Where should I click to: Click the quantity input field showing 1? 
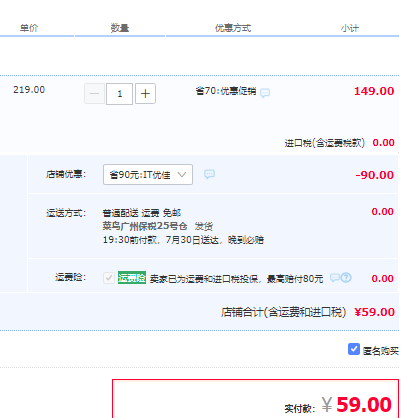point(119,94)
